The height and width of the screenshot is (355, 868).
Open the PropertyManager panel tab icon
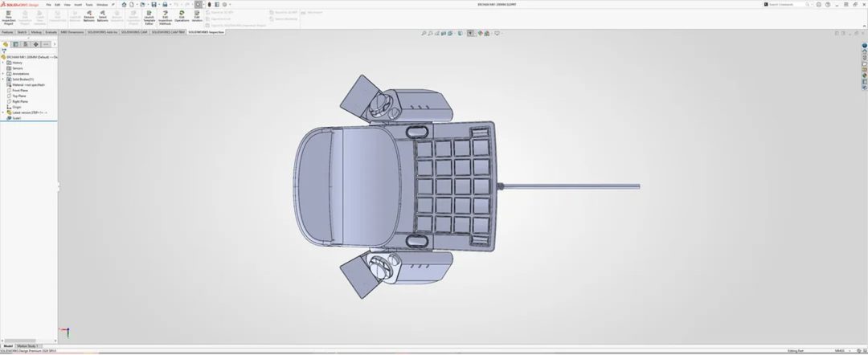16,44
